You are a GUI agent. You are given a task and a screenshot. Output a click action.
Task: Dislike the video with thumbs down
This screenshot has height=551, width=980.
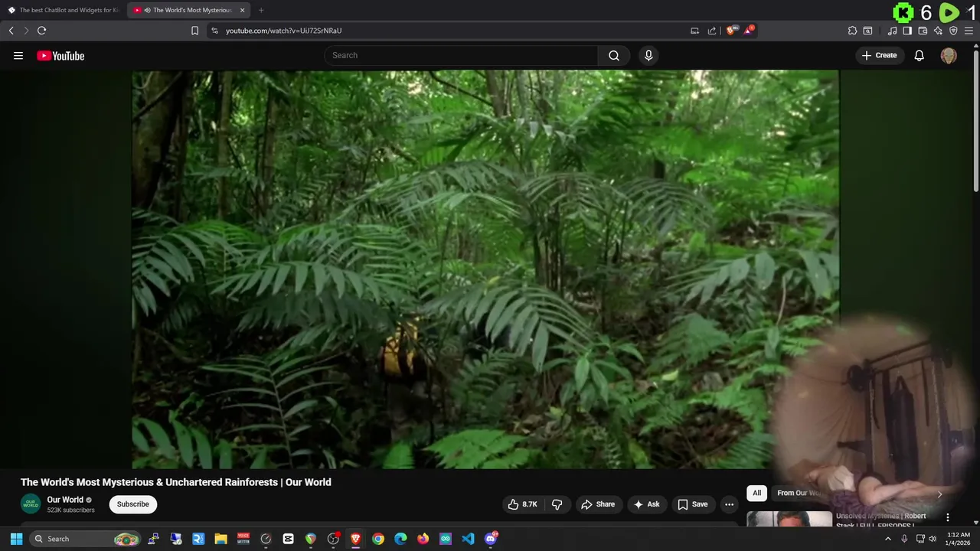pyautogui.click(x=557, y=504)
